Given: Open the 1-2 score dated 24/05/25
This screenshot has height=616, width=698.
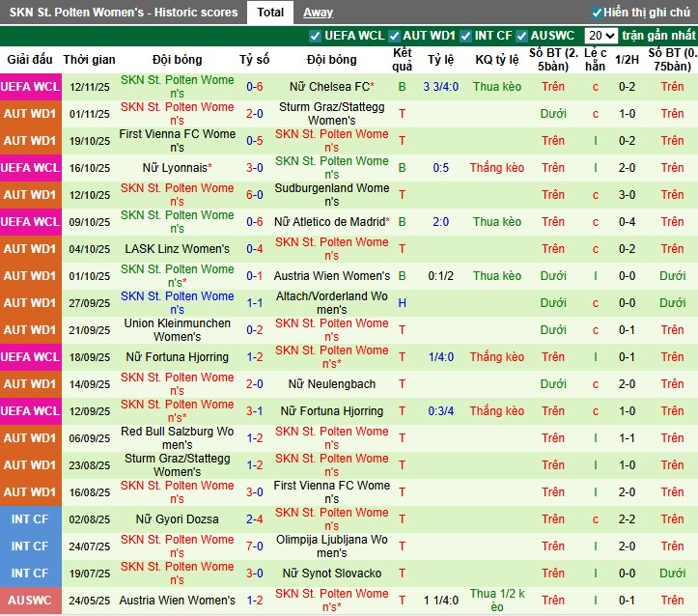Looking at the screenshot, I should click(255, 601).
